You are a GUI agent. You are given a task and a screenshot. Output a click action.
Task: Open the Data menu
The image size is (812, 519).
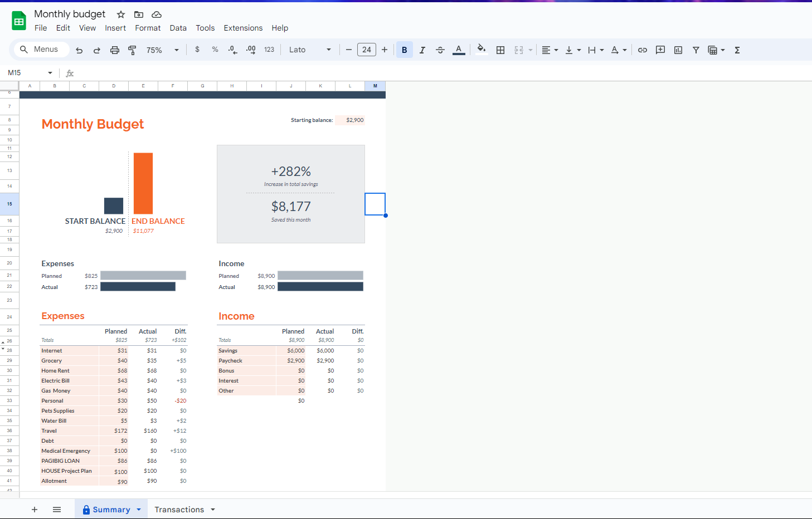(178, 28)
